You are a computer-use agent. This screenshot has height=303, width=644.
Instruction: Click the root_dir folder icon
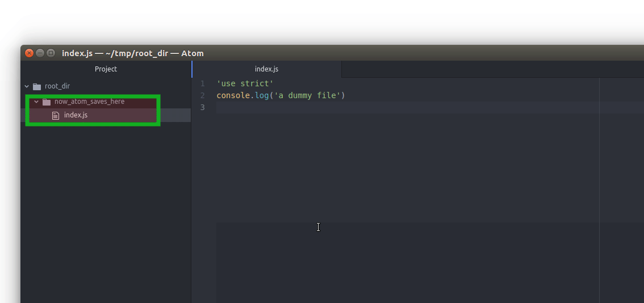(37, 86)
